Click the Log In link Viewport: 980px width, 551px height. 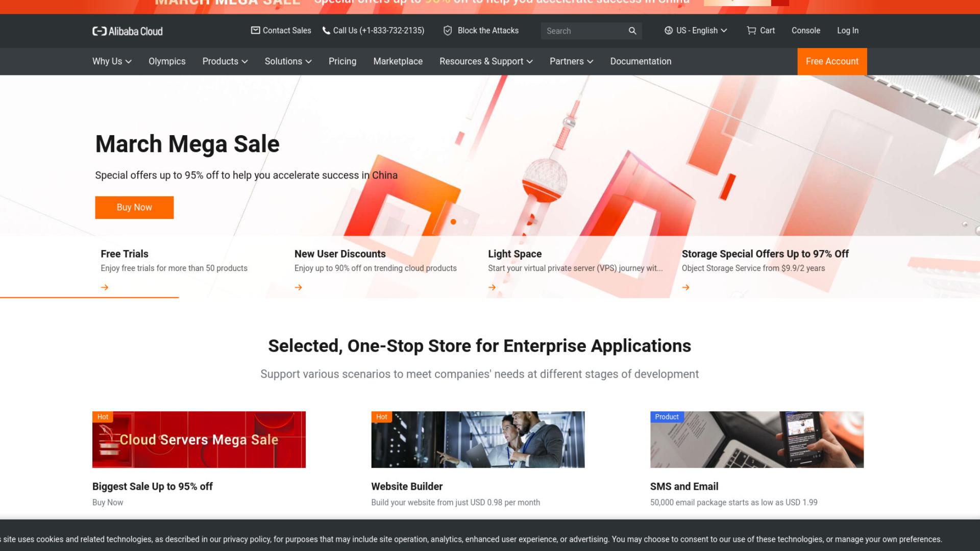(x=848, y=31)
